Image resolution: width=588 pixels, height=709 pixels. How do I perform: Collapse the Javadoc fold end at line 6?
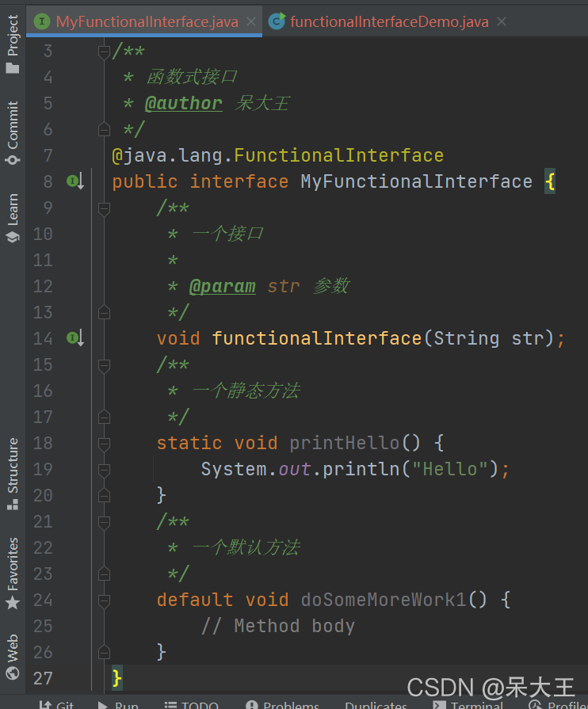104,130
